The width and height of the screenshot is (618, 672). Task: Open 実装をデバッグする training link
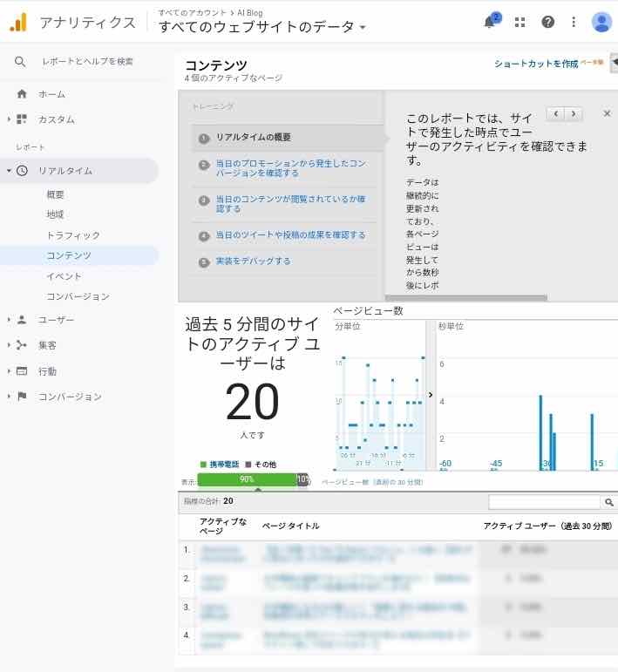pos(253,261)
